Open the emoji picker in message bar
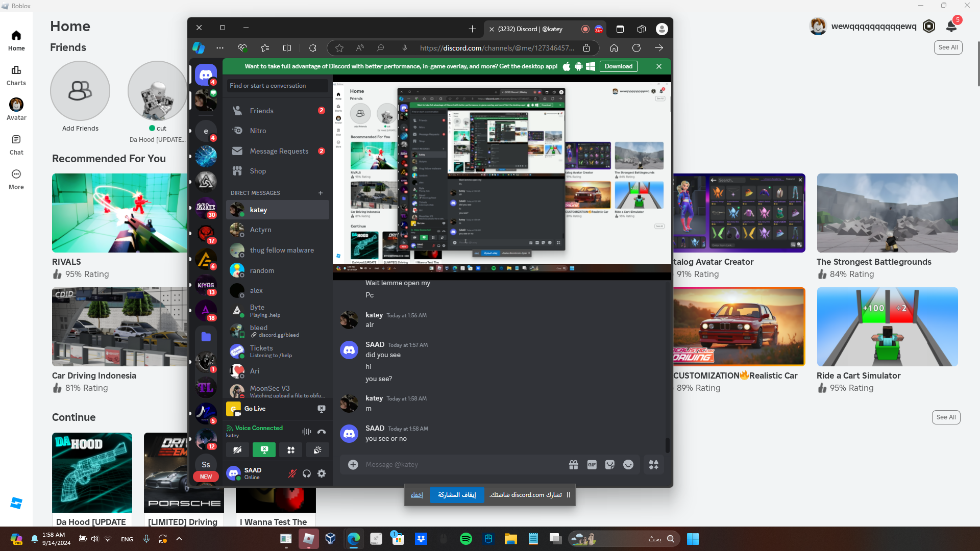The width and height of the screenshot is (980, 551). 628,465
